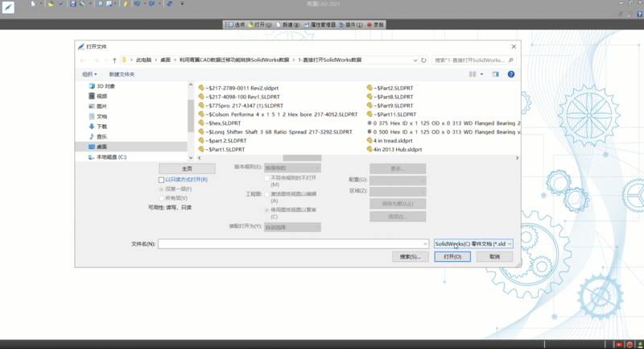Select 所有层(V) radio button
Viewport: 644px width, 349px height.
coord(162,198)
